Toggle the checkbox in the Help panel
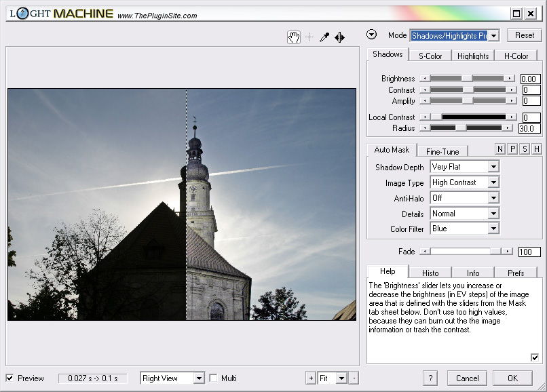The width and height of the screenshot is (547, 392). click(535, 357)
